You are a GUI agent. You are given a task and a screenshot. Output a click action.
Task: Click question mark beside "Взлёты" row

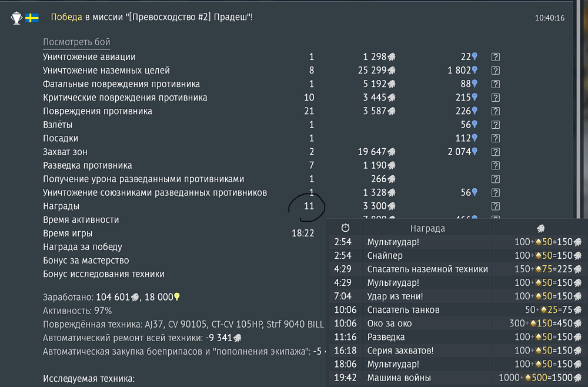pyautogui.click(x=495, y=125)
